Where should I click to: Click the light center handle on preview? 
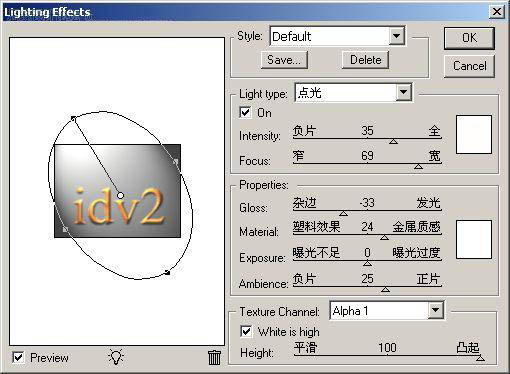[120, 195]
